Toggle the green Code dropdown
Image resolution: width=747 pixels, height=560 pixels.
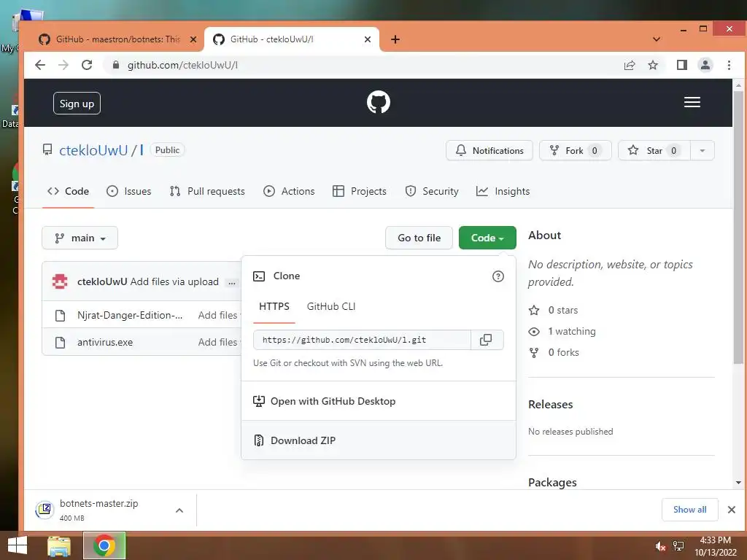click(x=487, y=238)
